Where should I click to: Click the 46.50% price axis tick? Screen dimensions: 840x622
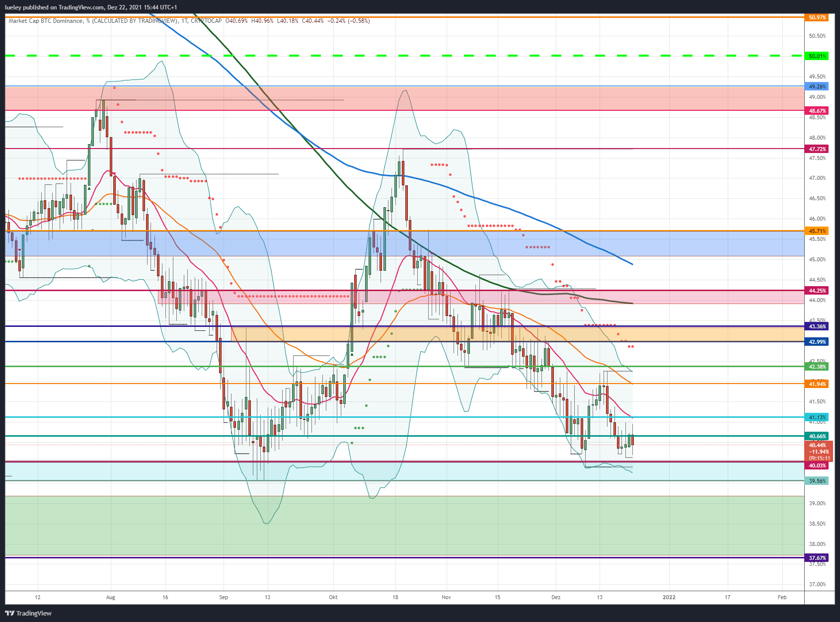tap(817, 198)
